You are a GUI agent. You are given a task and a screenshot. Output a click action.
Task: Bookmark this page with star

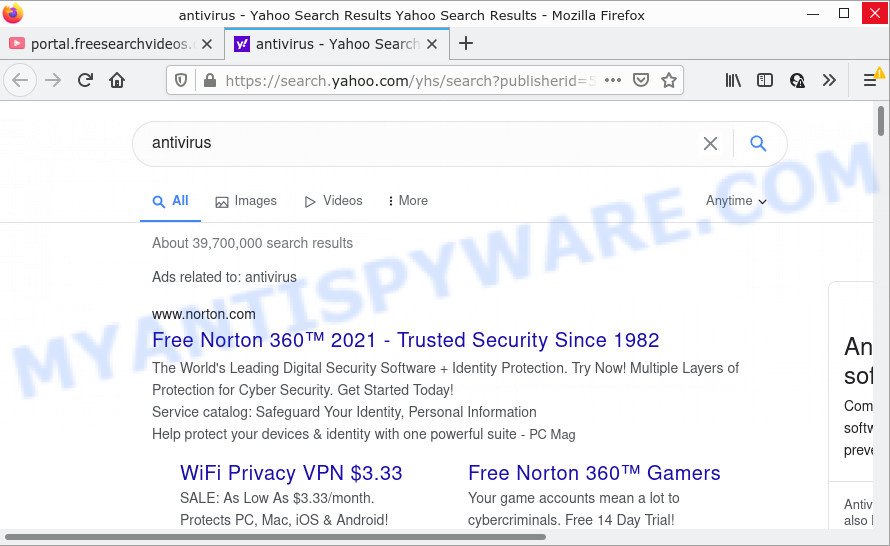pyautogui.click(x=669, y=80)
